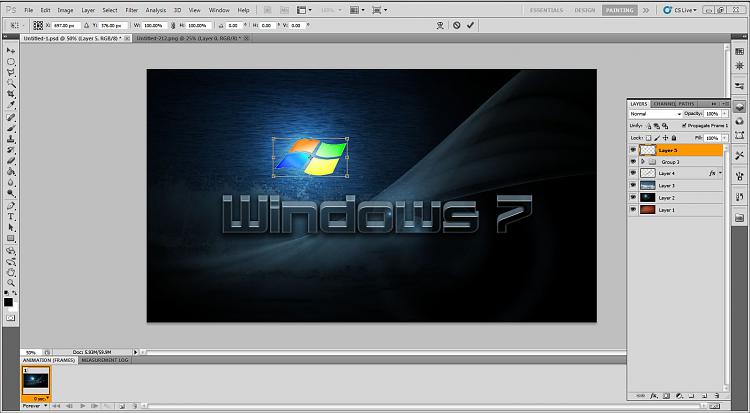
Task: Select animation frame 1 thumbnail
Action: tap(36, 381)
